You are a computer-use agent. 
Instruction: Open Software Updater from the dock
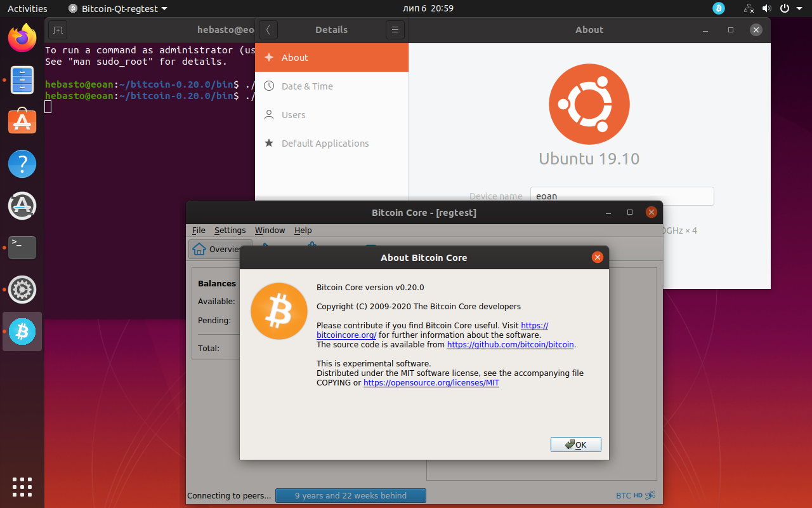tap(22, 205)
